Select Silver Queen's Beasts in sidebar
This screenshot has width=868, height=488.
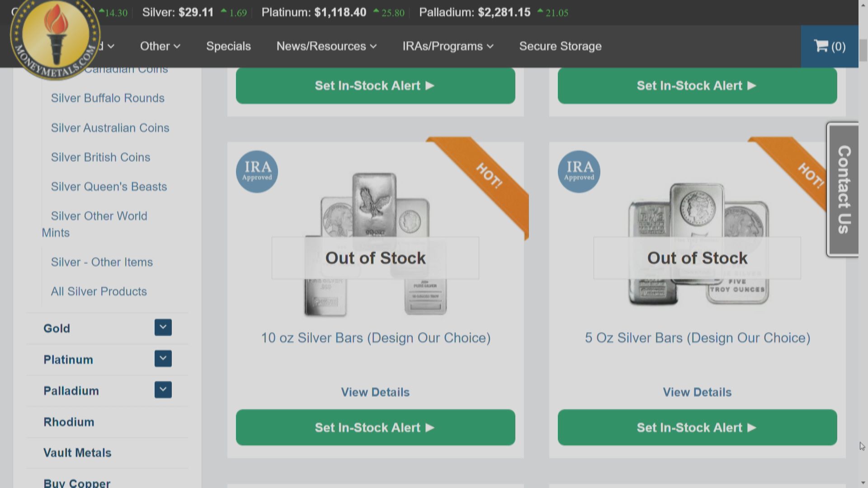click(x=109, y=187)
